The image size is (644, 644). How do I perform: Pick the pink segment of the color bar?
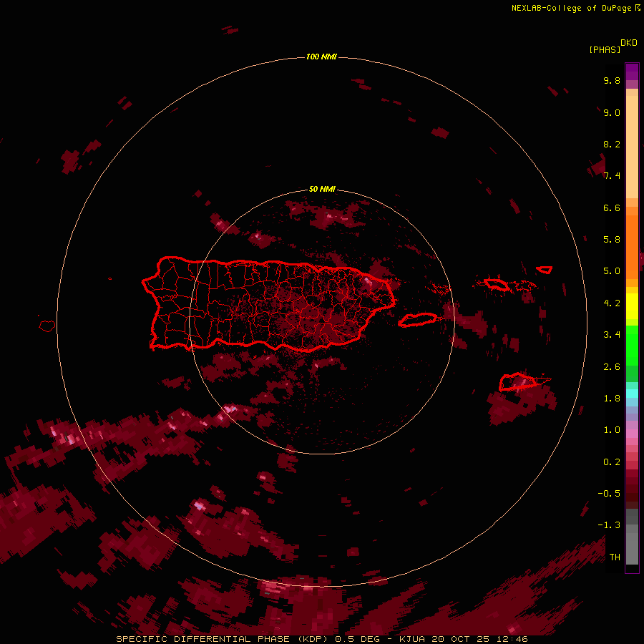(632, 434)
